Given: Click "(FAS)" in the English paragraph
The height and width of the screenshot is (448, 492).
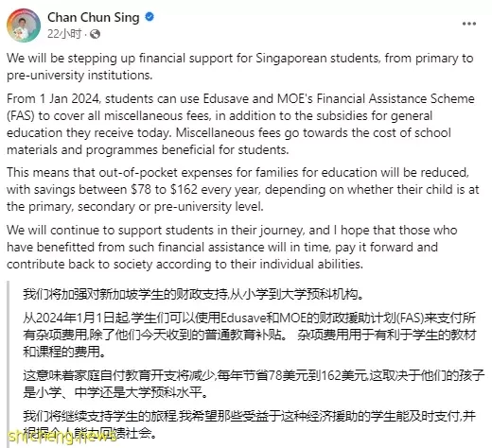Looking at the screenshot, I should pos(21,116).
